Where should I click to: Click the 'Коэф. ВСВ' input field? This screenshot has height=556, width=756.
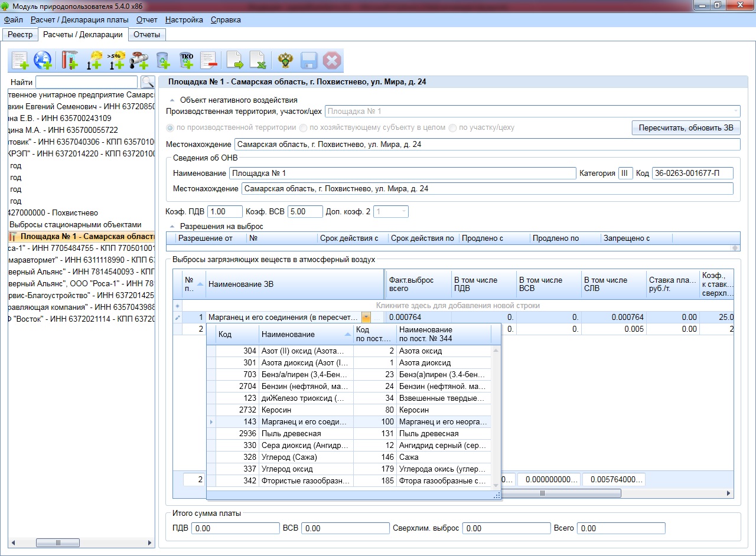pyautogui.click(x=305, y=211)
